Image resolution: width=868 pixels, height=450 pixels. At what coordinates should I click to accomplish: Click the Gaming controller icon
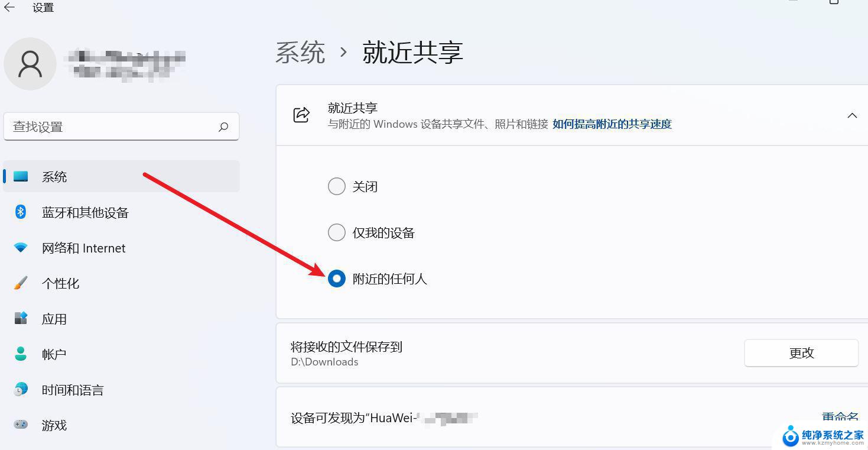tap(21, 425)
